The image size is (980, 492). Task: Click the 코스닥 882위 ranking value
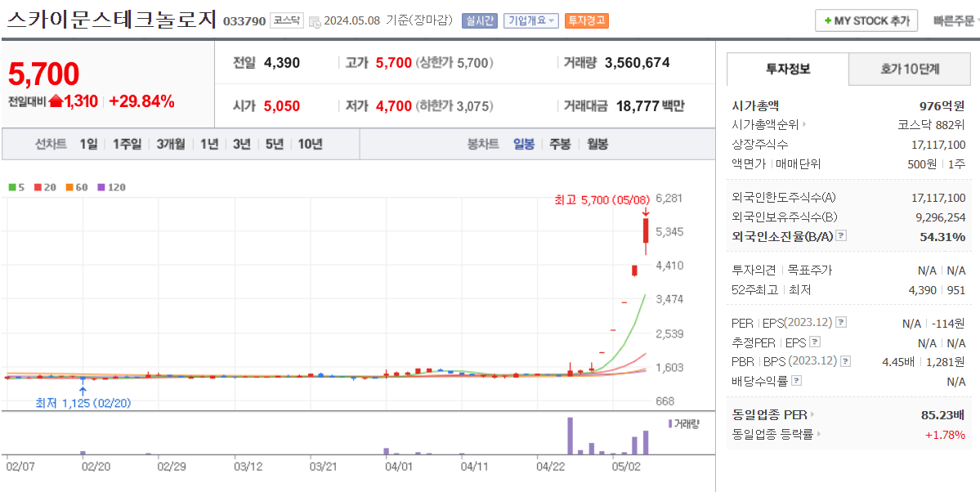click(x=932, y=124)
